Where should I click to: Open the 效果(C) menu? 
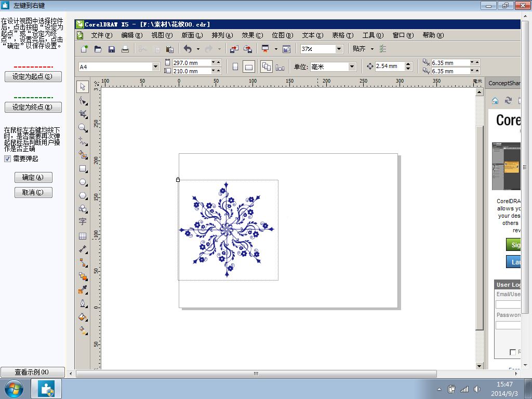click(252, 35)
